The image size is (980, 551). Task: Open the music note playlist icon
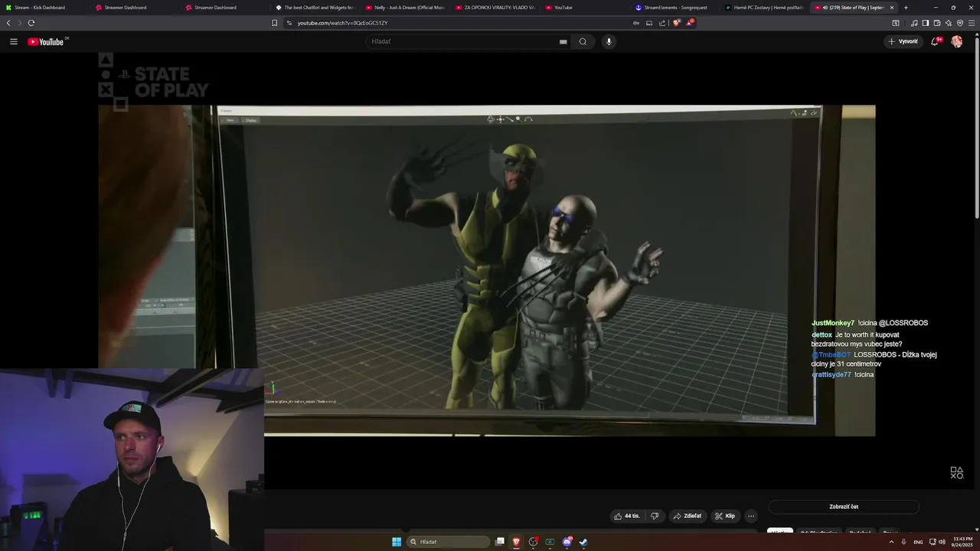915,23
